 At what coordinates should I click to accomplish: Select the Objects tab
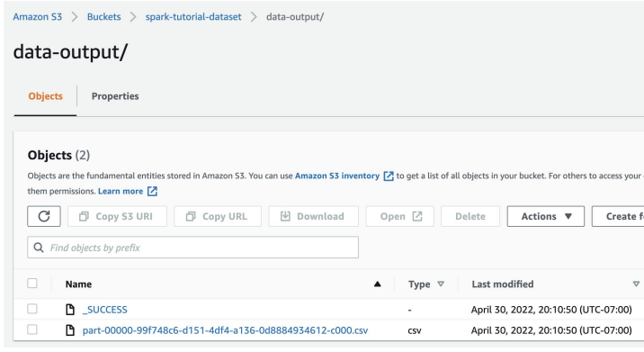45,96
